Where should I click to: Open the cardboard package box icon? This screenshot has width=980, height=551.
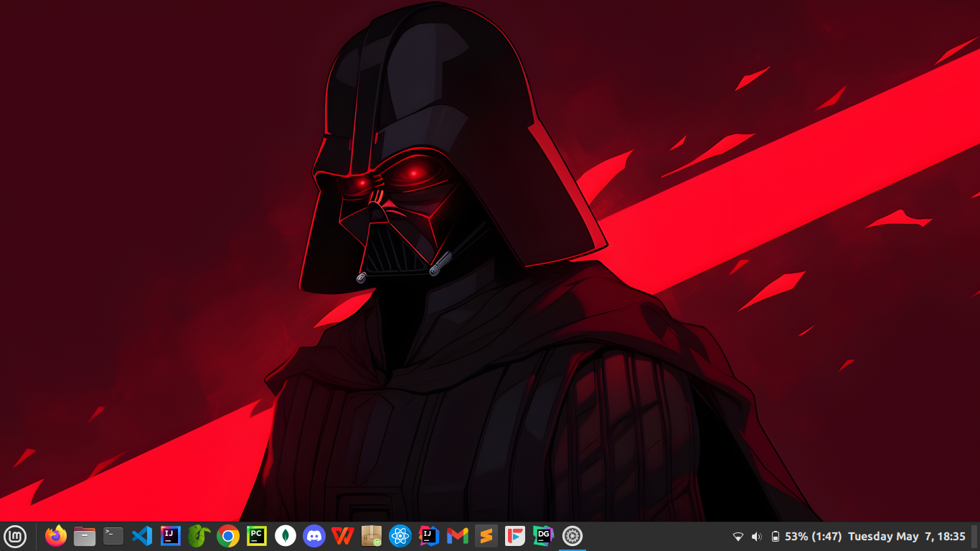372,536
